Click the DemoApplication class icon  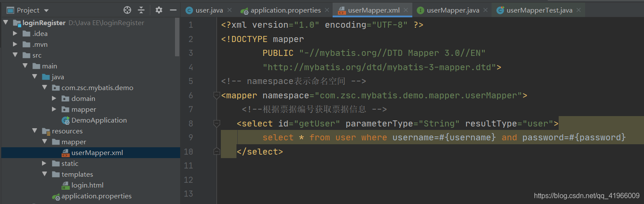(x=66, y=120)
